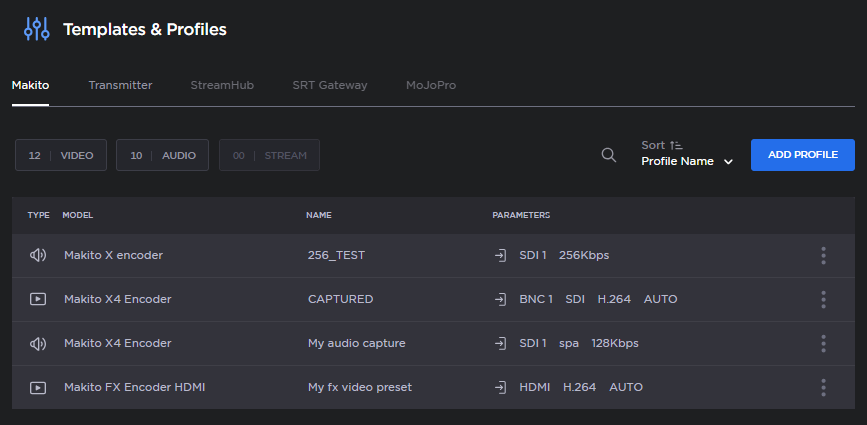
Task: Click the 256Kbps parameter value
Action: 584,255
